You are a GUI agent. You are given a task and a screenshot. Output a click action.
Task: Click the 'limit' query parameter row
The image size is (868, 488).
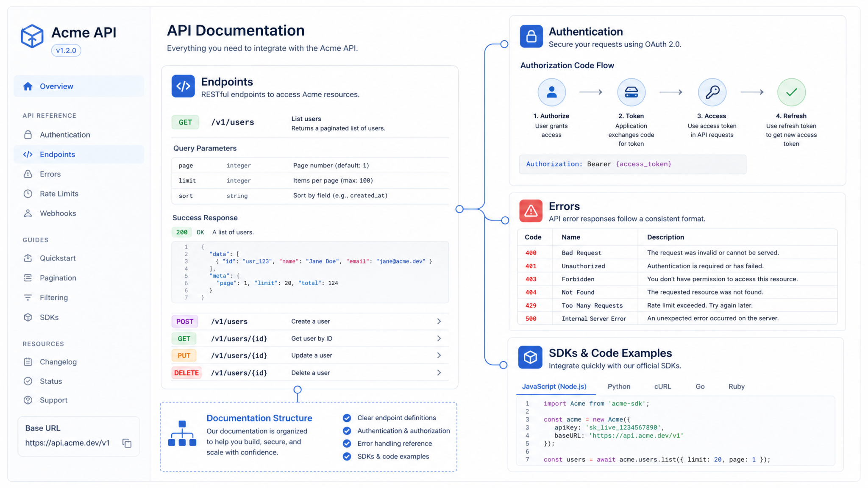(x=310, y=181)
